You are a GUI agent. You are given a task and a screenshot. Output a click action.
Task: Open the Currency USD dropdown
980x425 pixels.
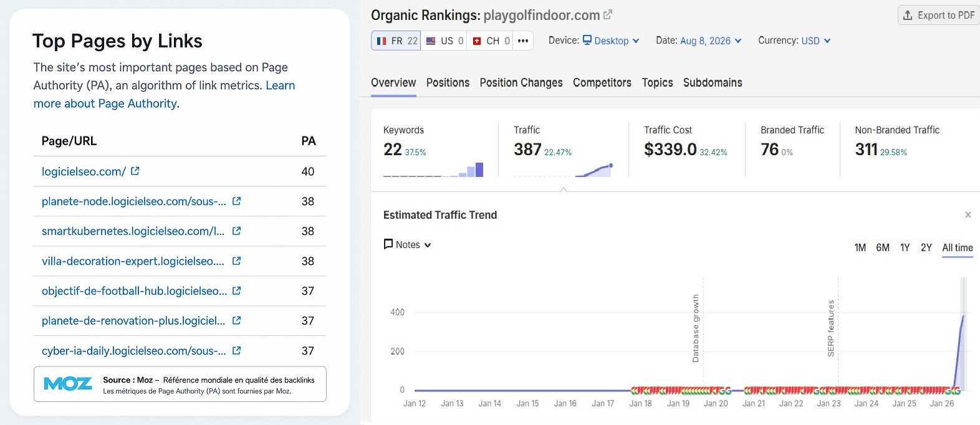click(815, 41)
